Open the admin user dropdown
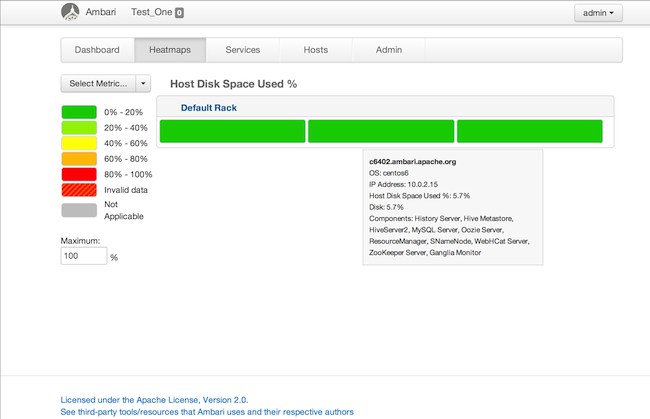Viewport: 650px width, 419px height. [598, 13]
